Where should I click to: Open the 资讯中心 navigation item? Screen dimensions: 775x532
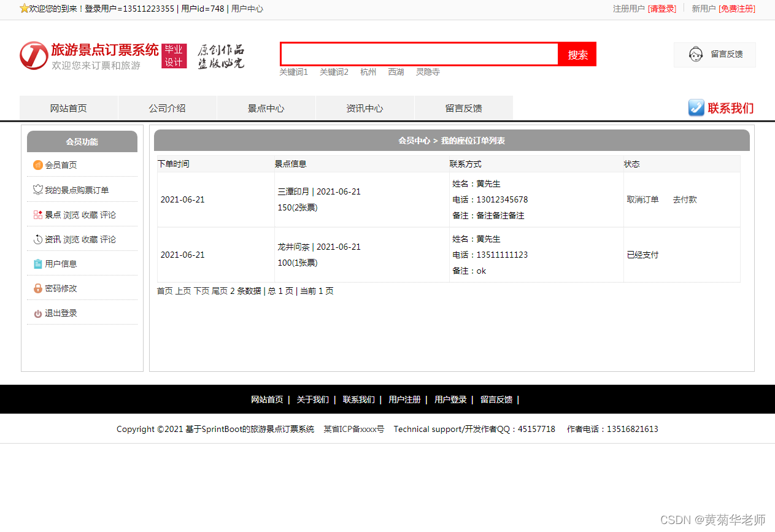click(x=364, y=108)
